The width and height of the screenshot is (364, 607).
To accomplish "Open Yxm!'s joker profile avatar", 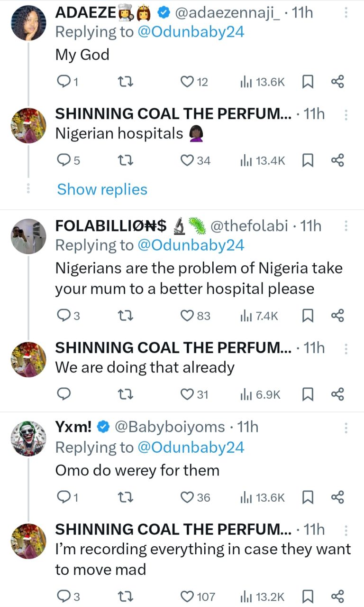I will click(28, 438).
